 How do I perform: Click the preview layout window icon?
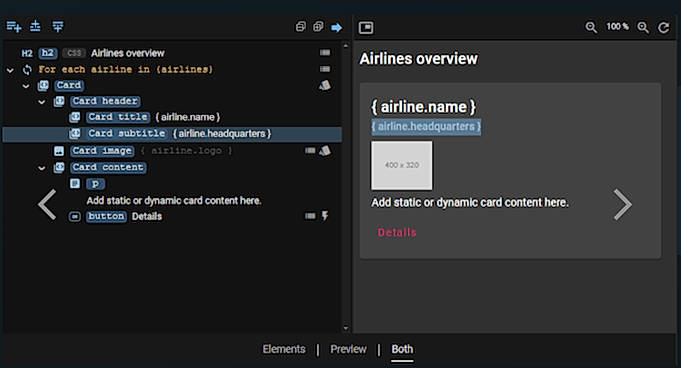[366, 28]
